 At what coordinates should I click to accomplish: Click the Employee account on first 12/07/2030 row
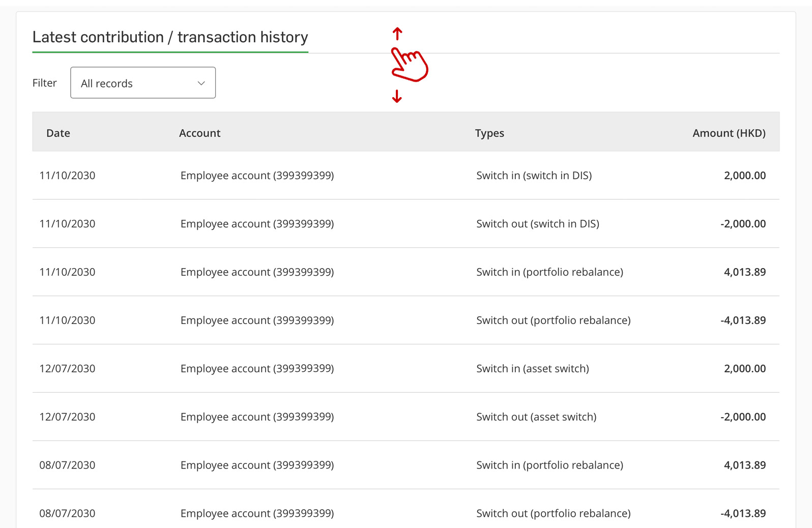[x=257, y=368]
